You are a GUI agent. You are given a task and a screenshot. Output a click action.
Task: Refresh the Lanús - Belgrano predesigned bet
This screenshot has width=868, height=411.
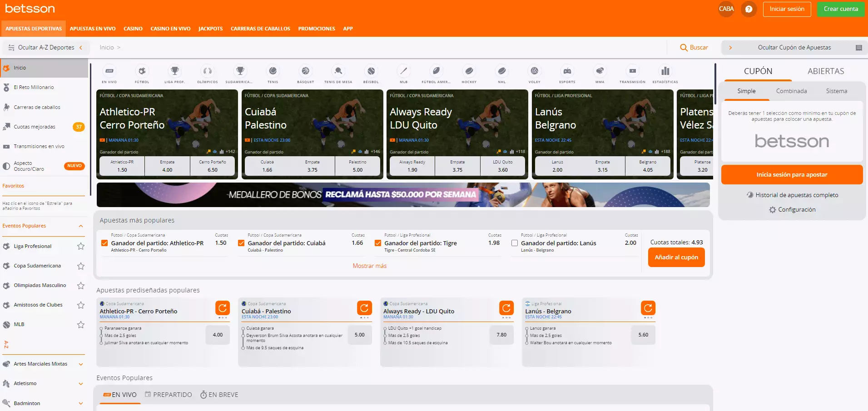[x=648, y=308]
